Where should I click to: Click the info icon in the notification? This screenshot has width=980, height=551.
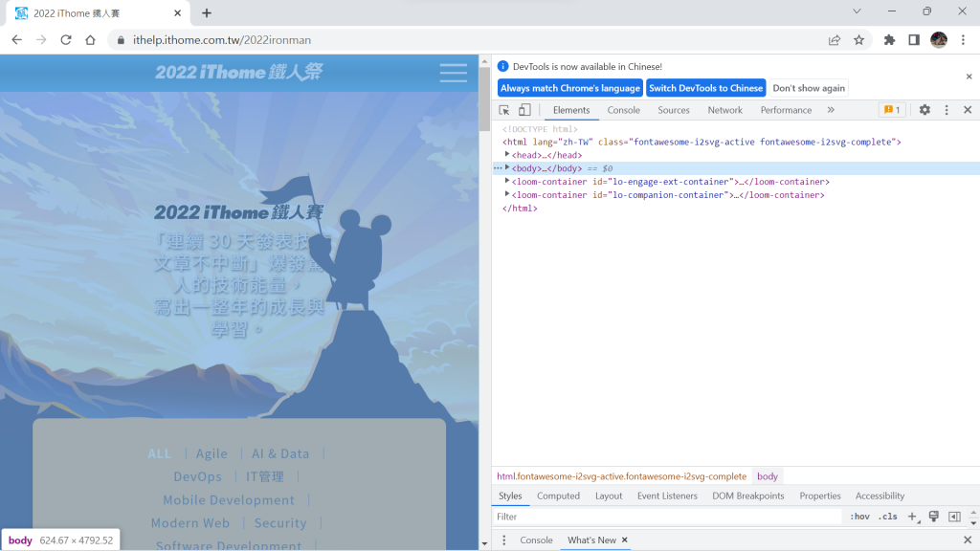pos(502,66)
